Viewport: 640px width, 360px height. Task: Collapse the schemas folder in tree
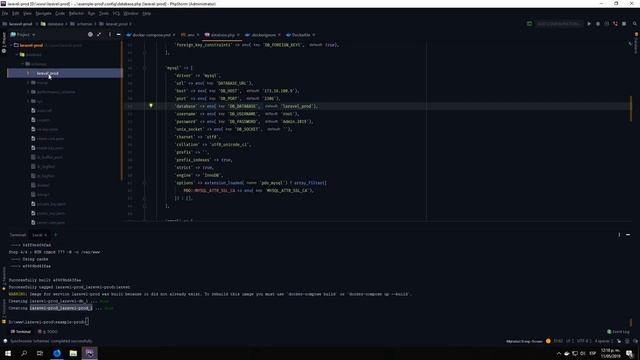(x=22, y=64)
